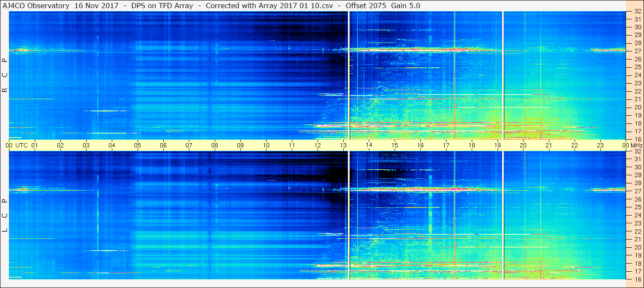
Task: Select the 13 hour tick label
Action: (343, 145)
